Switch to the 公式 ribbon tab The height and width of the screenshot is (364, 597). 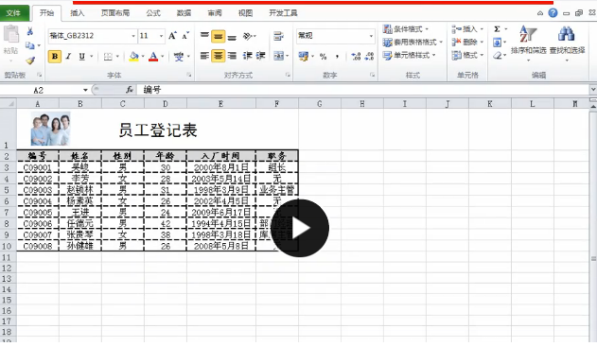[x=153, y=13]
